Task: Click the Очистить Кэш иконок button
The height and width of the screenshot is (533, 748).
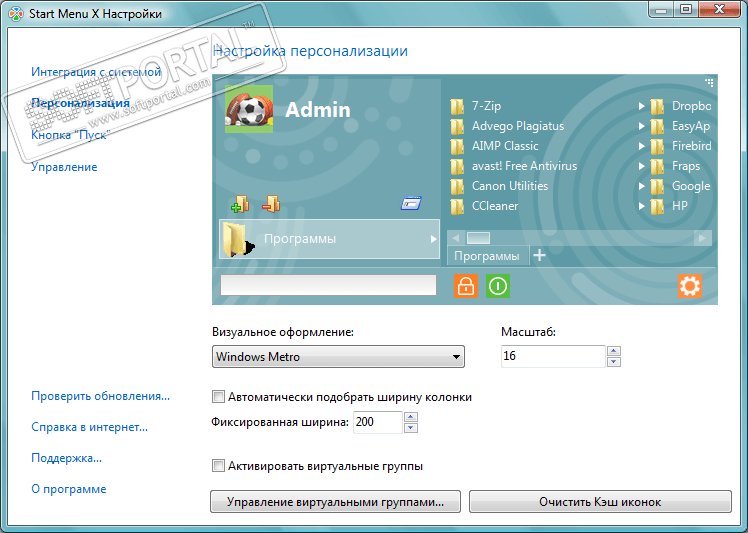Action: pos(600,502)
